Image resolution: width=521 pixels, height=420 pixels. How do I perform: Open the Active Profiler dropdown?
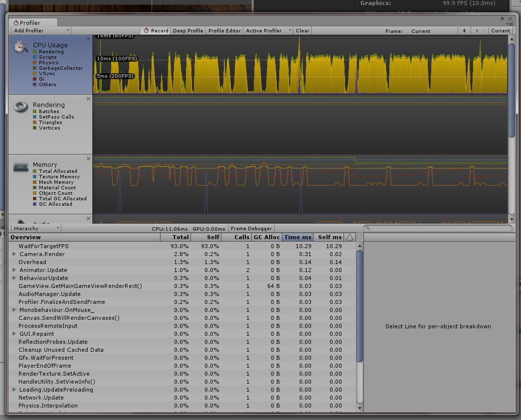(268, 30)
